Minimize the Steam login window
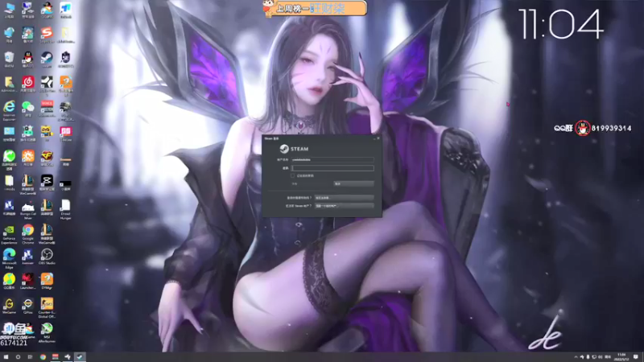This screenshot has width=644, height=362. (x=374, y=138)
